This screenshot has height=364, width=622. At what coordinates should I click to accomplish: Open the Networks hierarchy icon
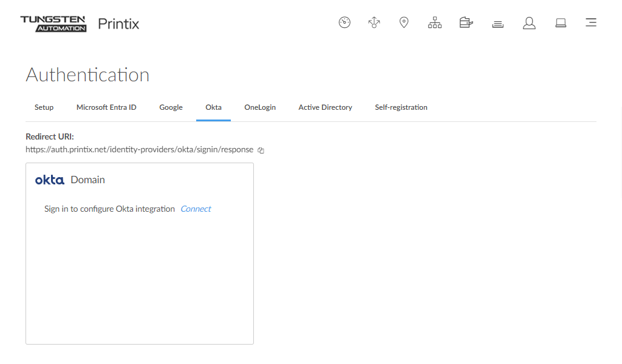coord(435,23)
